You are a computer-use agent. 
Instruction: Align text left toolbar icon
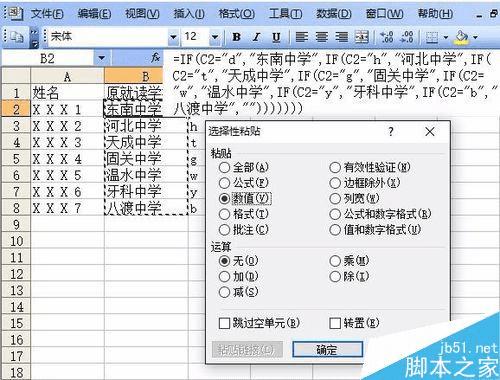302,37
